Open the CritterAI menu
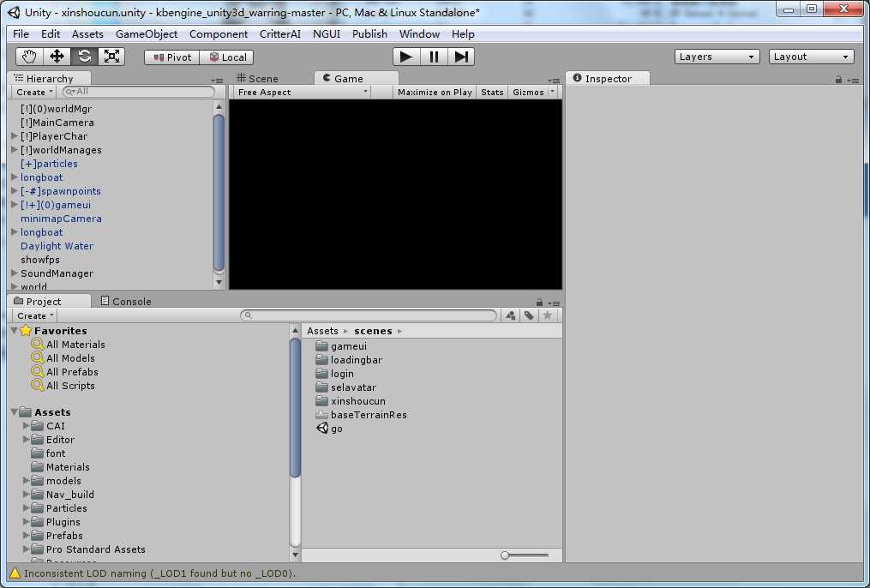The width and height of the screenshot is (870, 588). click(280, 33)
